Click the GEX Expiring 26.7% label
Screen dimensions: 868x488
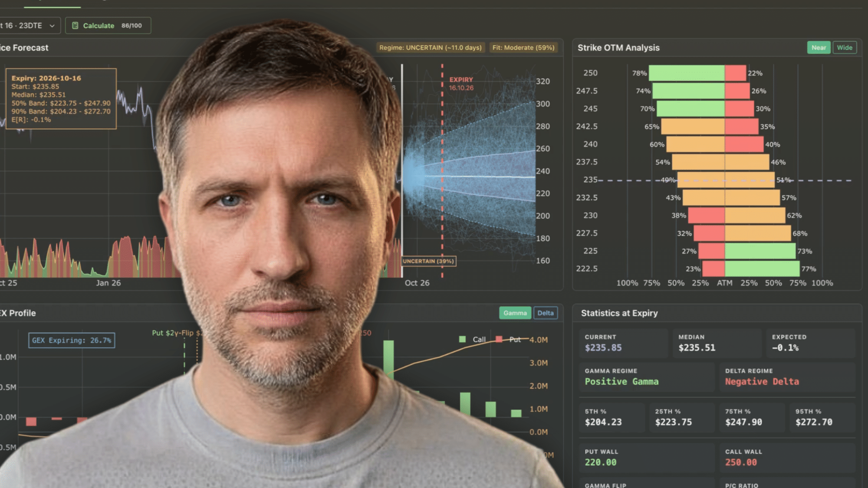tap(72, 341)
